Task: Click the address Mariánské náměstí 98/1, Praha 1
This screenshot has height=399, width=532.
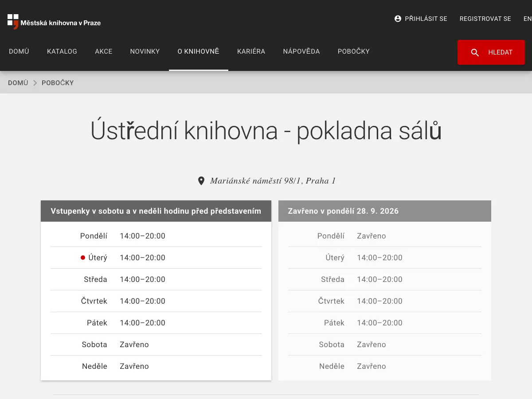Action: click(273, 181)
